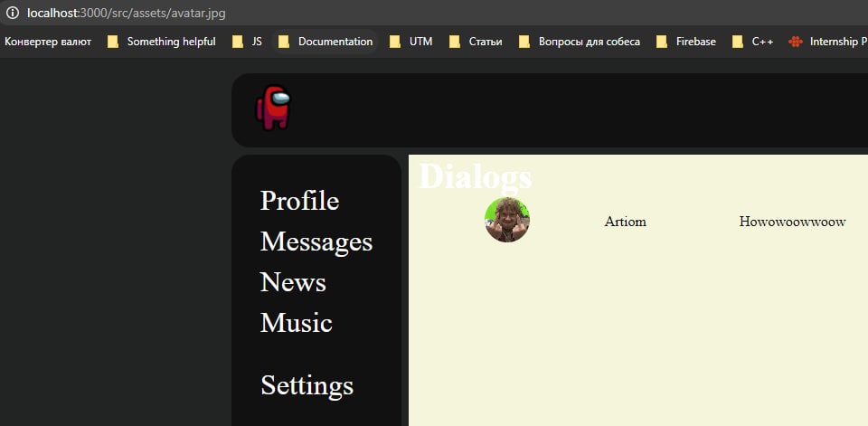
Task: Open the Music section
Action: (x=297, y=322)
